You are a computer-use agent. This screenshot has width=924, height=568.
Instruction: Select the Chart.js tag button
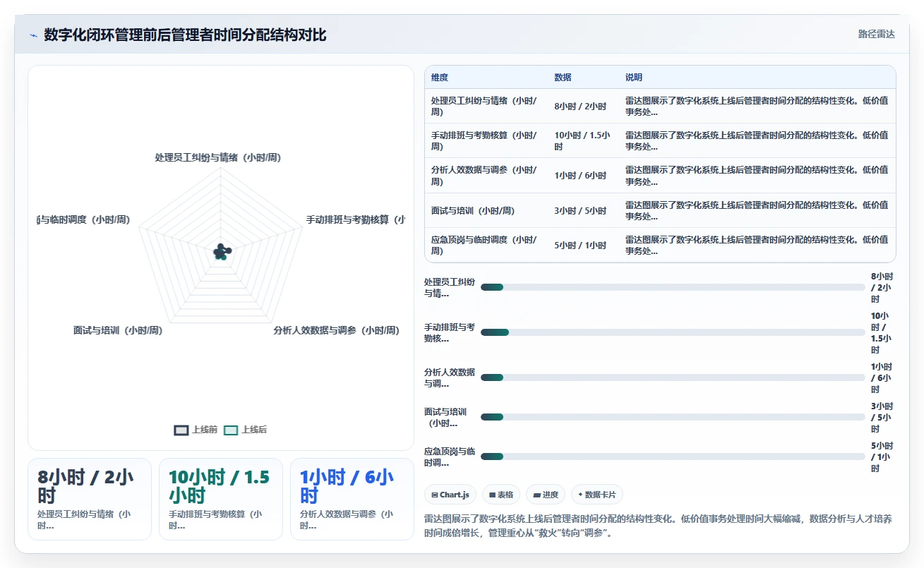[450, 495]
